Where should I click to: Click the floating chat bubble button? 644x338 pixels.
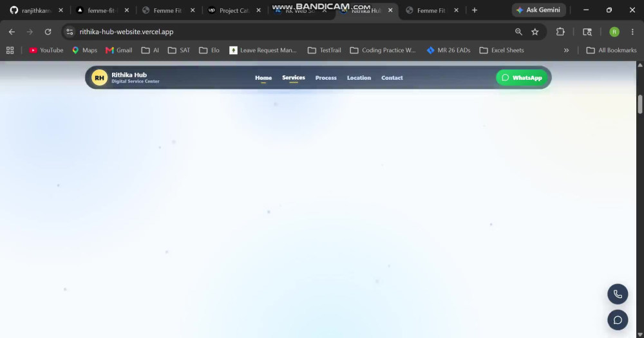point(618,320)
